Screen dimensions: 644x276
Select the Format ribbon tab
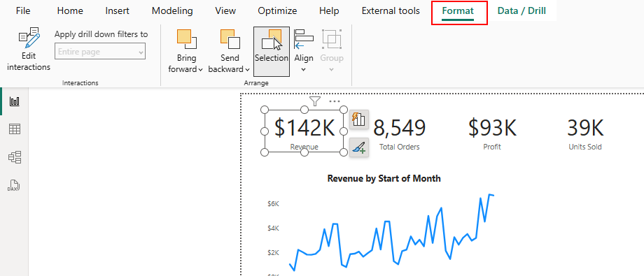point(458,11)
